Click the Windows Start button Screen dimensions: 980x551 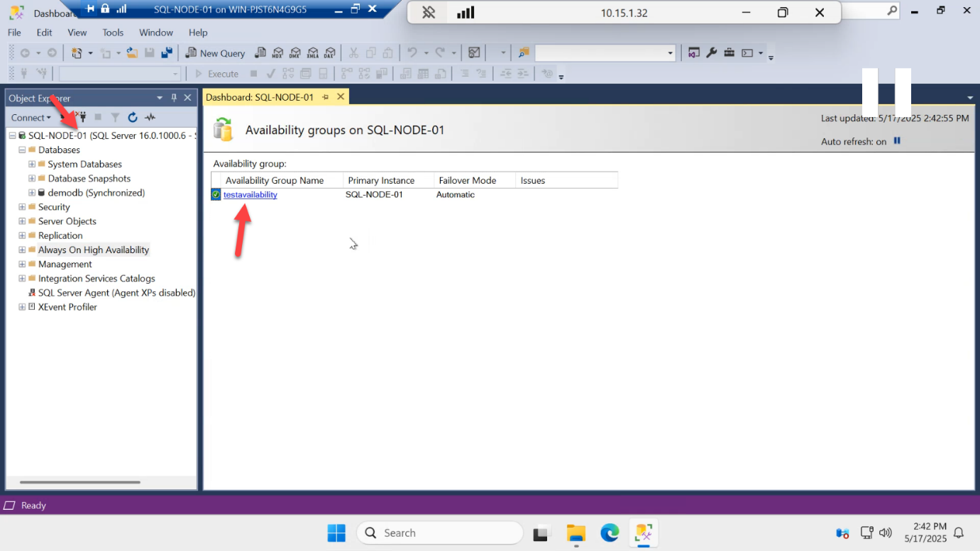coord(336,533)
